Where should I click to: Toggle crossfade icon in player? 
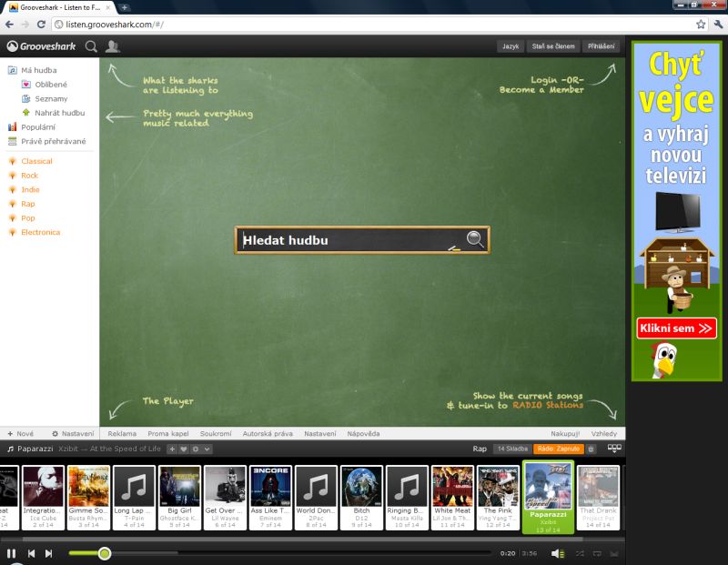tap(614, 553)
